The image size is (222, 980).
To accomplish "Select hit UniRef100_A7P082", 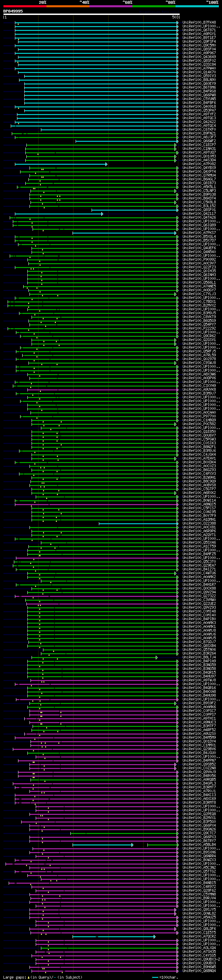I will (199, 164).
